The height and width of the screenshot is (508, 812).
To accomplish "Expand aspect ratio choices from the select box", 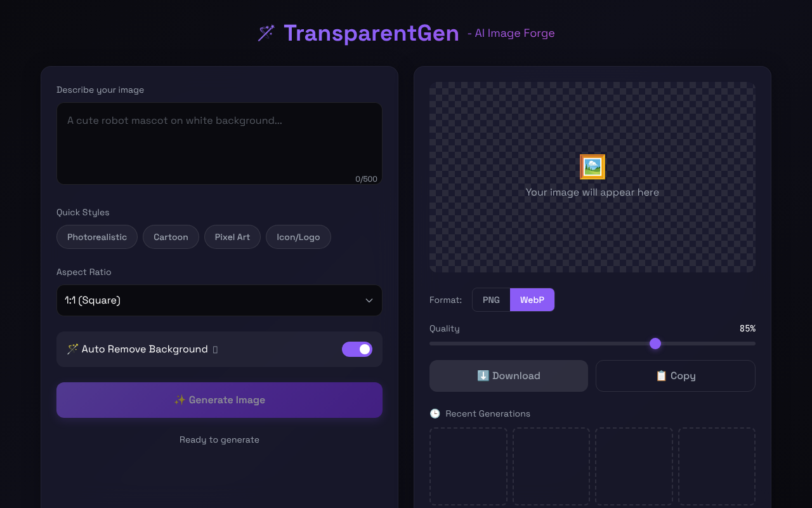I will click(x=219, y=300).
